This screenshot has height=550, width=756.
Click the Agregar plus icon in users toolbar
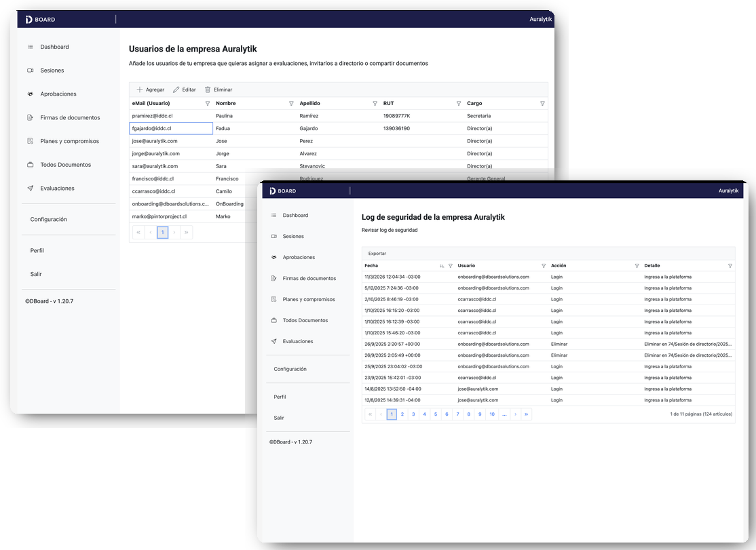click(140, 90)
